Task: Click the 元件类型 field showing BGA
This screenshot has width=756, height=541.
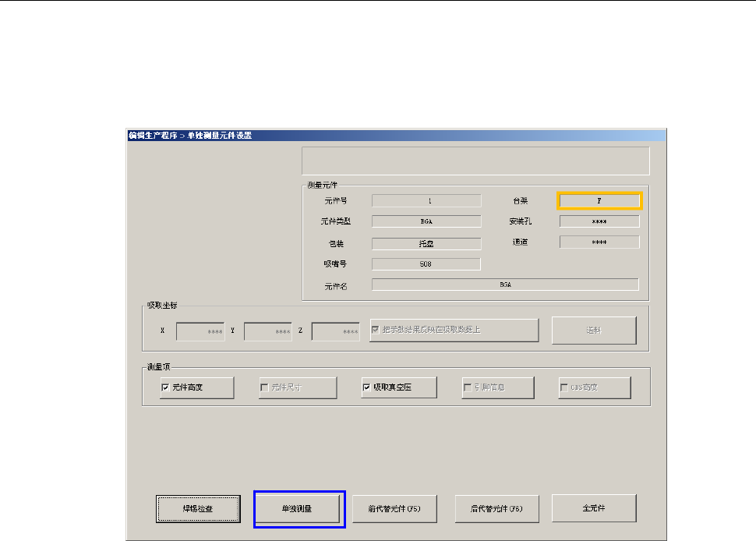Action: [x=426, y=221]
